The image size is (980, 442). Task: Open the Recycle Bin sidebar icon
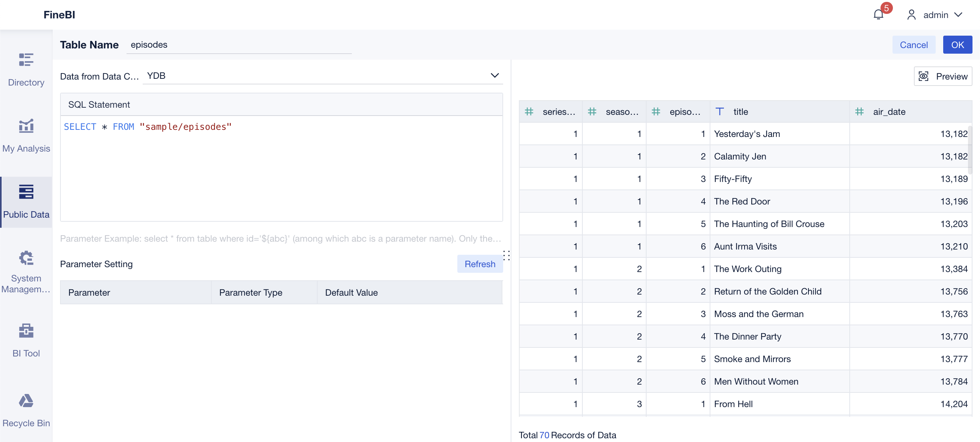click(x=26, y=401)
